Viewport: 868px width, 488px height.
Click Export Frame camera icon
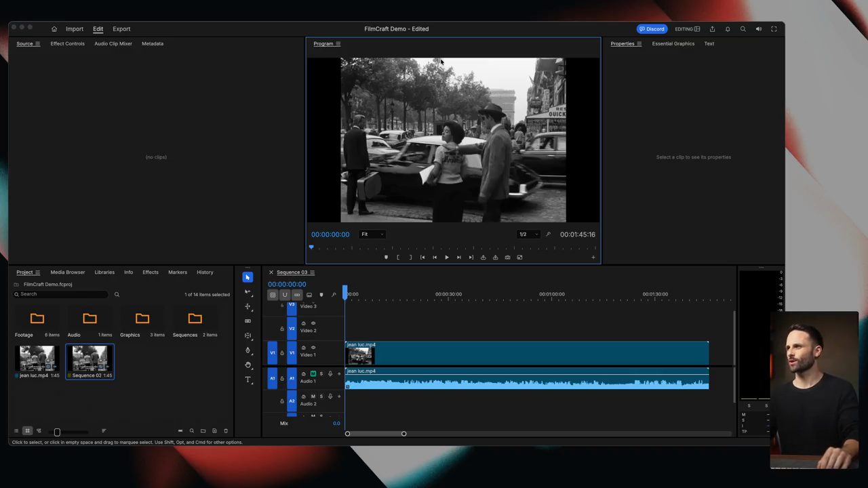[x=507, y=258]
